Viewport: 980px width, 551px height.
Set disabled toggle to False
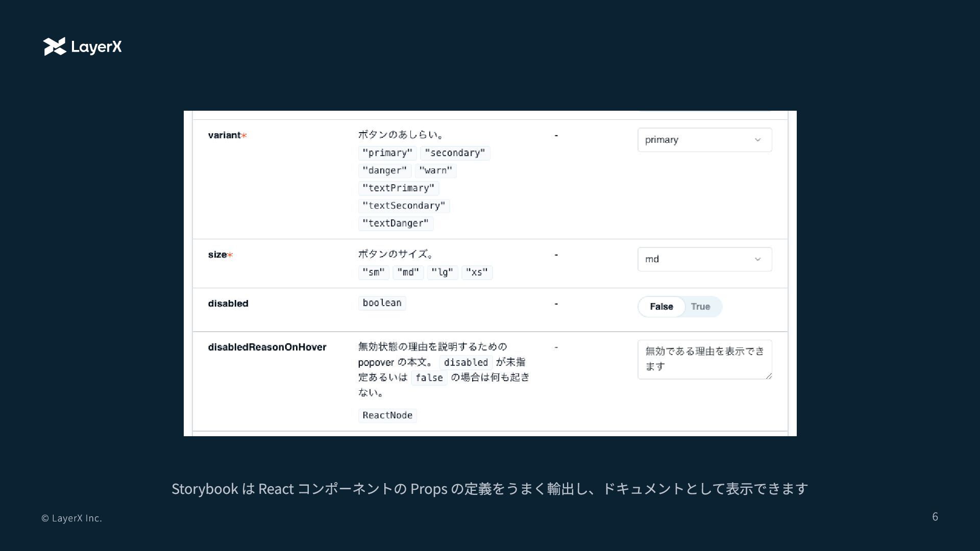[x=661, y=307]
